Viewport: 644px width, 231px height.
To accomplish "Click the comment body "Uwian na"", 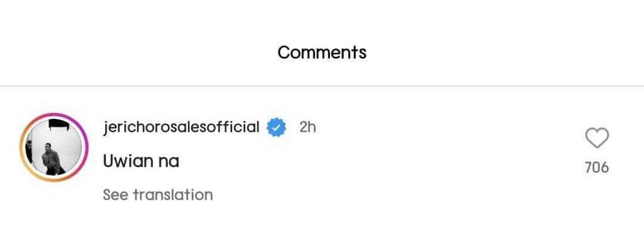I will [141, 161].
